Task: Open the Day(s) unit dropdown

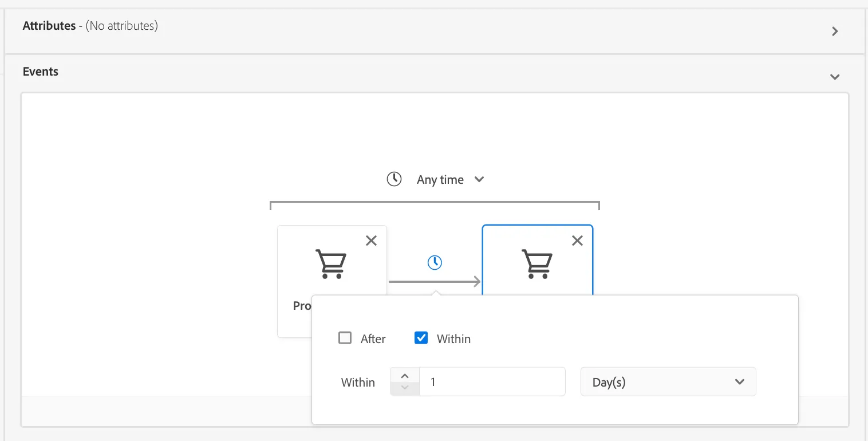Action: 668,382
